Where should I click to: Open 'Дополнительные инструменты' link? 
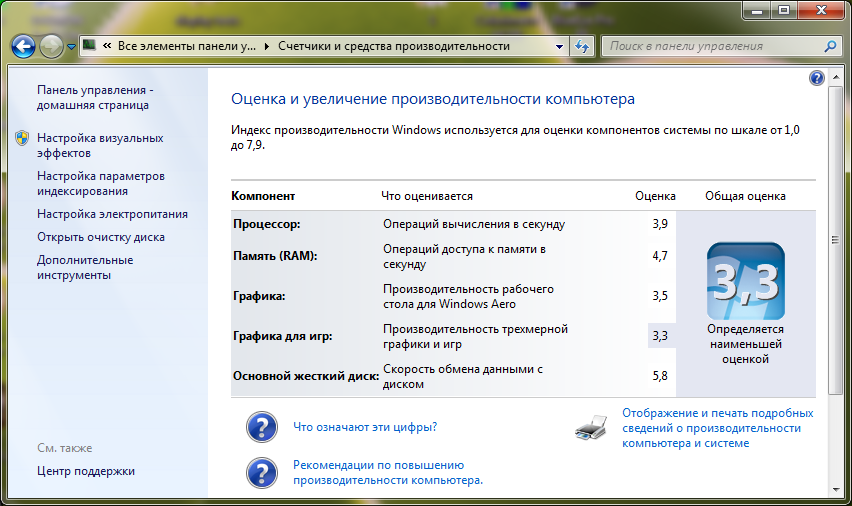(x=85, y=267)
